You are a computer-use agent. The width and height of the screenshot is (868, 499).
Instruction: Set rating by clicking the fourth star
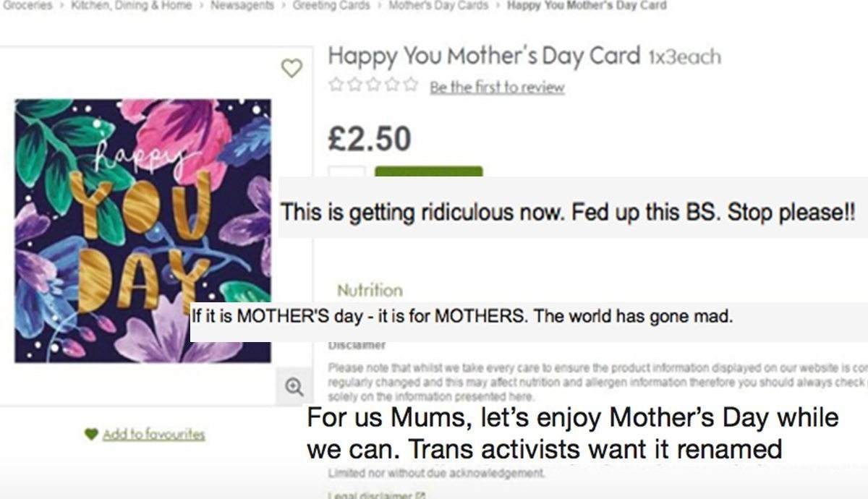[x=391, y=84]
